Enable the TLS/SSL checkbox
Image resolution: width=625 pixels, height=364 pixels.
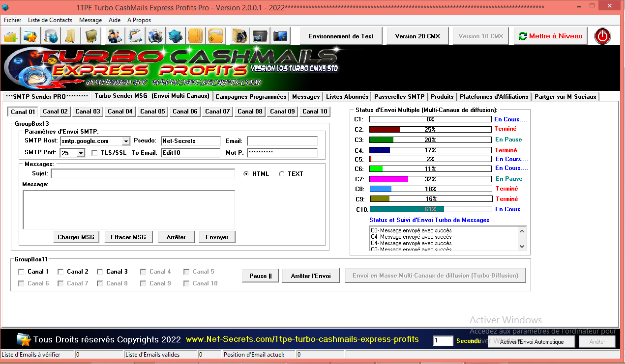[95, 153]
